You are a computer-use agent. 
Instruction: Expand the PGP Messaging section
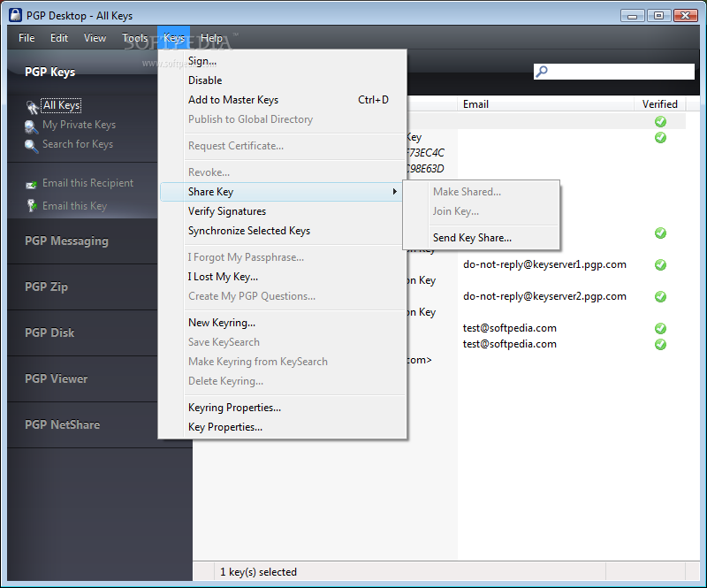point(82,241)
